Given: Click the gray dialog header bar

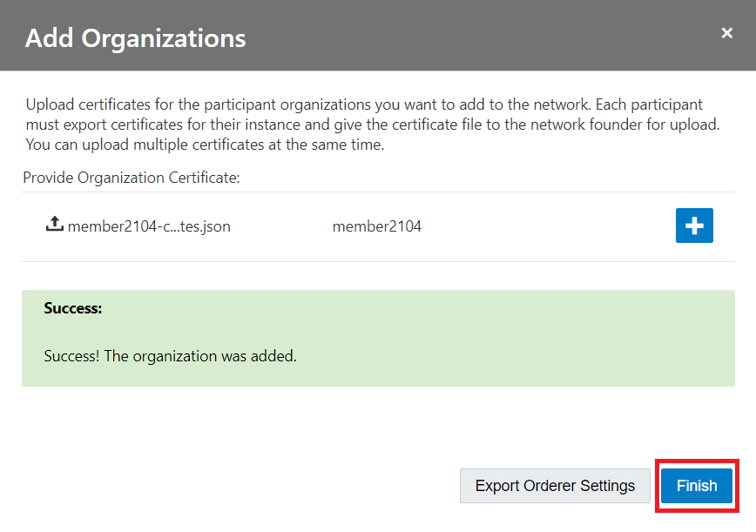Looking at the screenshot, I should 479,37.
